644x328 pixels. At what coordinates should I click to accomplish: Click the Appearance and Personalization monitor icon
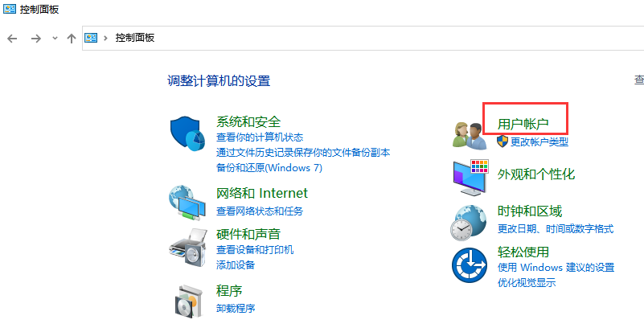pyautogui.click(x=470, y=178)
